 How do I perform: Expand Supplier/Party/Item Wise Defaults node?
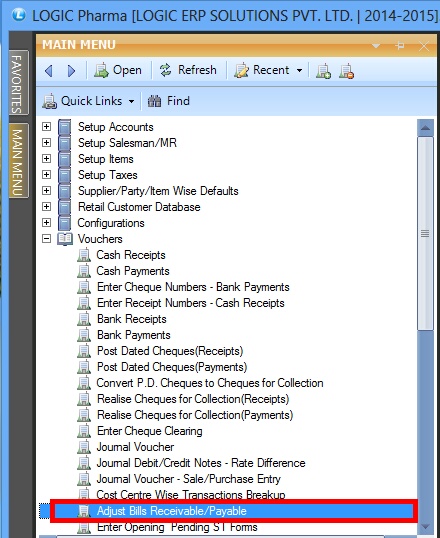click(x=46, y=190)
